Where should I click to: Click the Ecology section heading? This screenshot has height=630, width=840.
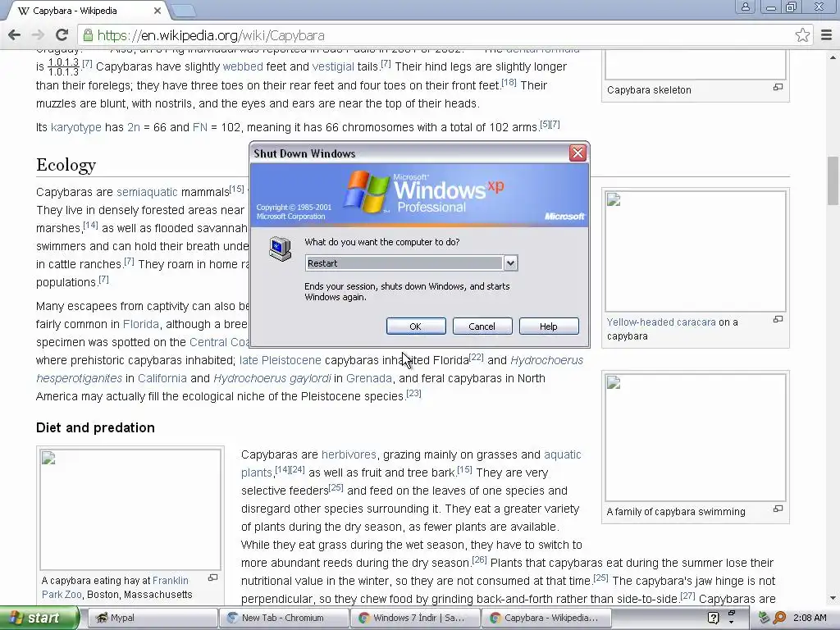pyautogui.click(x=66, y=165)
